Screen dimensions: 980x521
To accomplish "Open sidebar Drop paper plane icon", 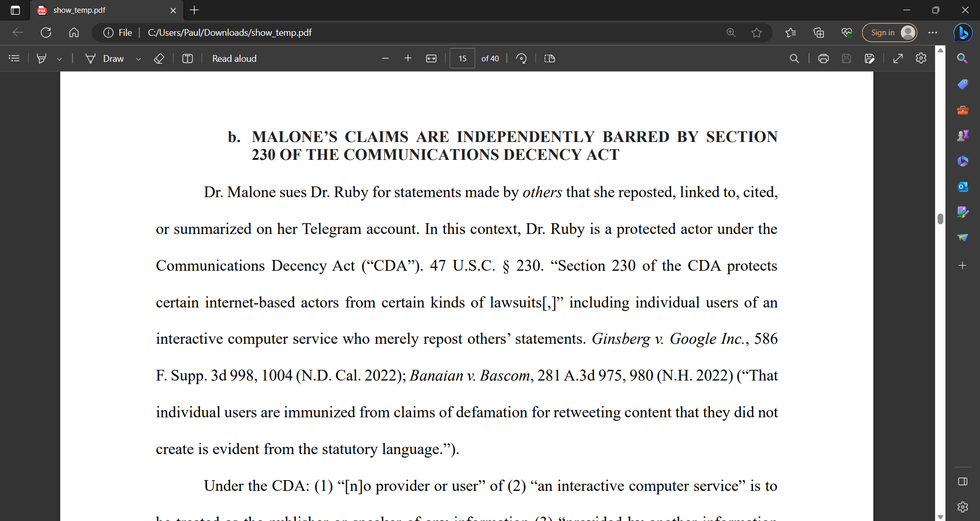I will pyautogui.click(x=963, y=238).
